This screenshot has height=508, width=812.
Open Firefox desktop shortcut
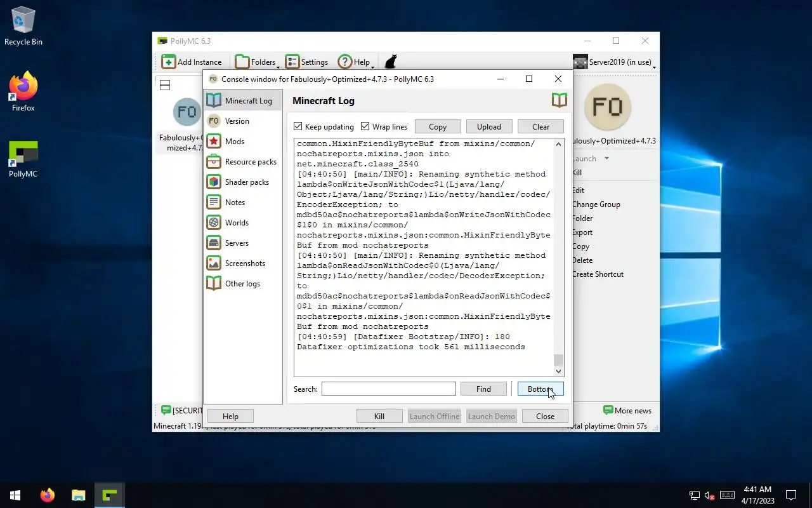(x=23, y=92)
